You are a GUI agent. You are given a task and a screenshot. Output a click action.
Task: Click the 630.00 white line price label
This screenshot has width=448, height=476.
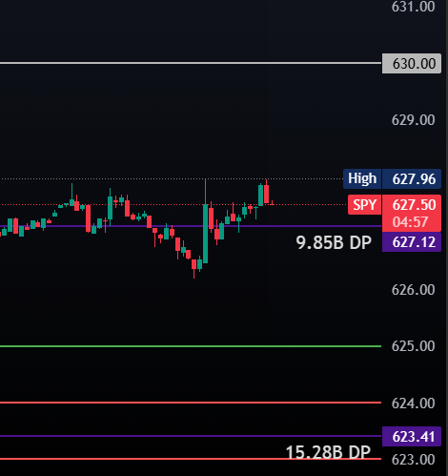[412, 64]
